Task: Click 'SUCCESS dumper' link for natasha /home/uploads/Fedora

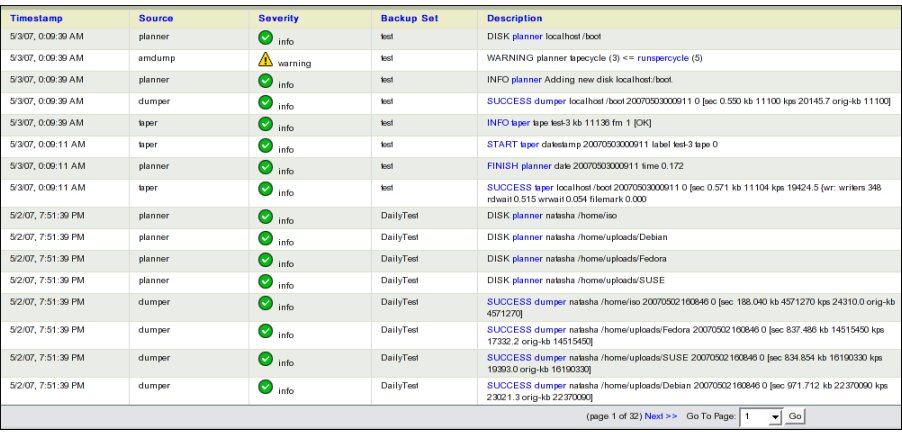Action: click(526, 330)
